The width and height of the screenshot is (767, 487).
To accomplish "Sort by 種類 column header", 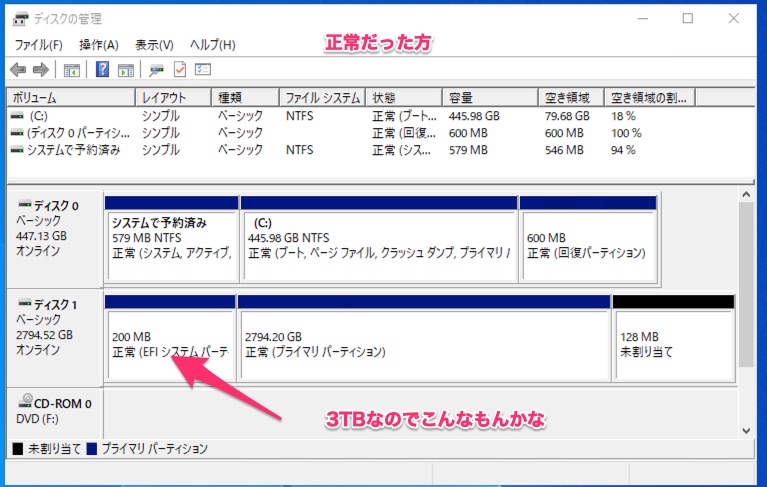I will coord(245,98).
